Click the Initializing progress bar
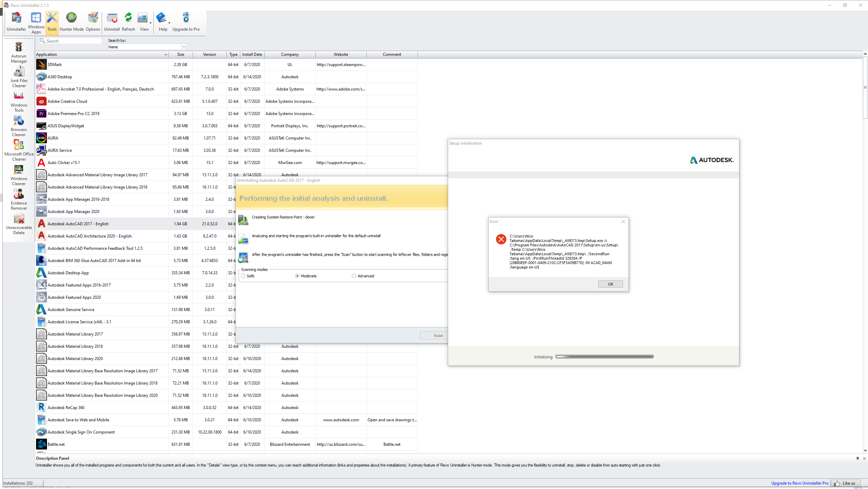This screenshot has width=868, height=489. click(x=605, y=357)
